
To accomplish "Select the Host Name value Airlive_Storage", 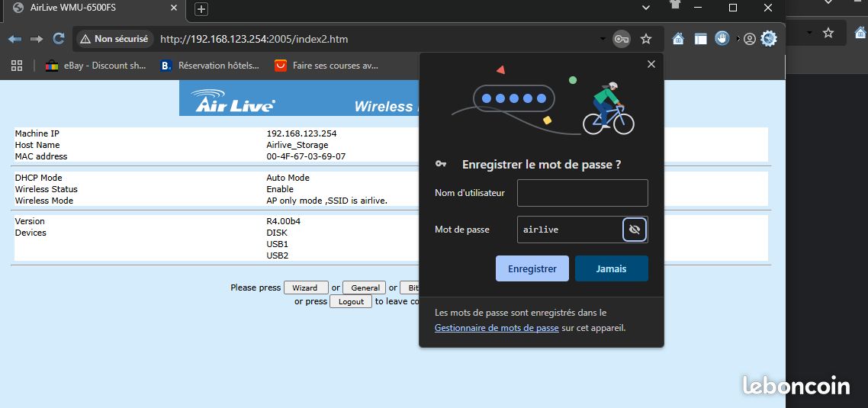I will pos(297,145).
